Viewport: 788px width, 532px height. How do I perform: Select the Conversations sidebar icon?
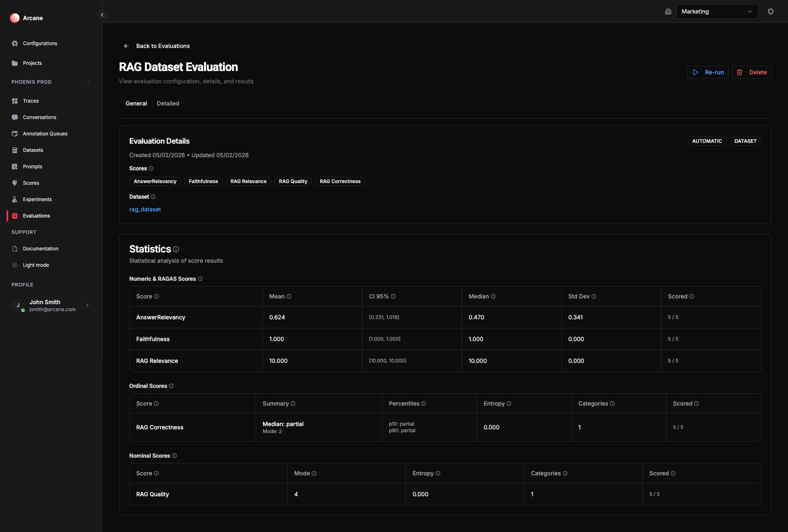pos(15,117)
